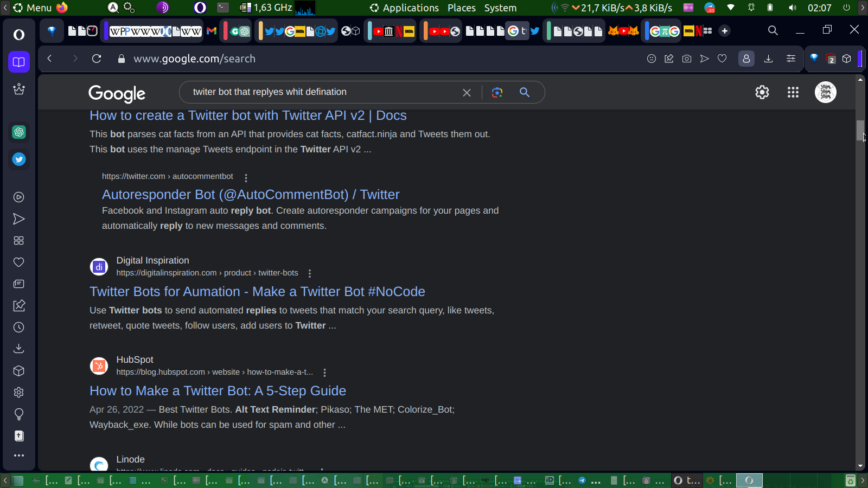View site security lock info
Screen dimensions: 868x488
pyautogui.click(x=122, y=59)
